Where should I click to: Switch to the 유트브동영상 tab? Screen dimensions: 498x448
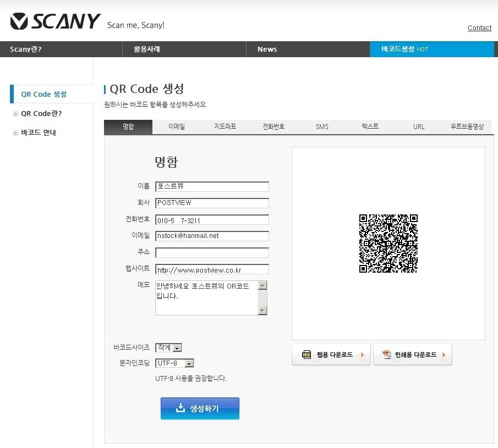[x=467, y=127]
